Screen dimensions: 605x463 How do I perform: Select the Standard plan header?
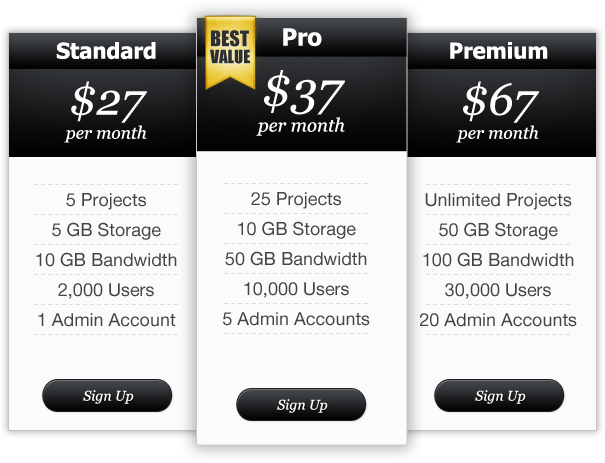tap(106, 51)
